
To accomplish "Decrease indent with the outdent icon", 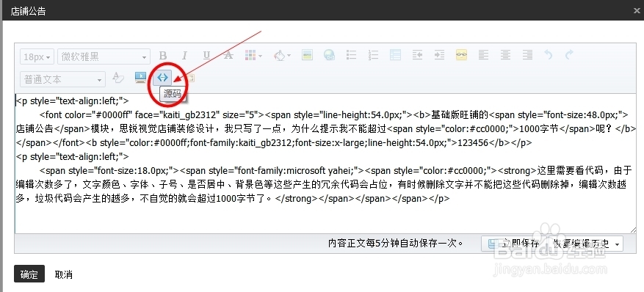I will click(x=417, y=55).
